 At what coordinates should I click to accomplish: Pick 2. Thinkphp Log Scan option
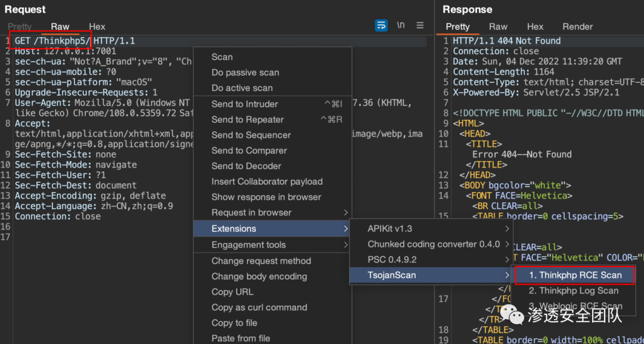tap(574, 291)
